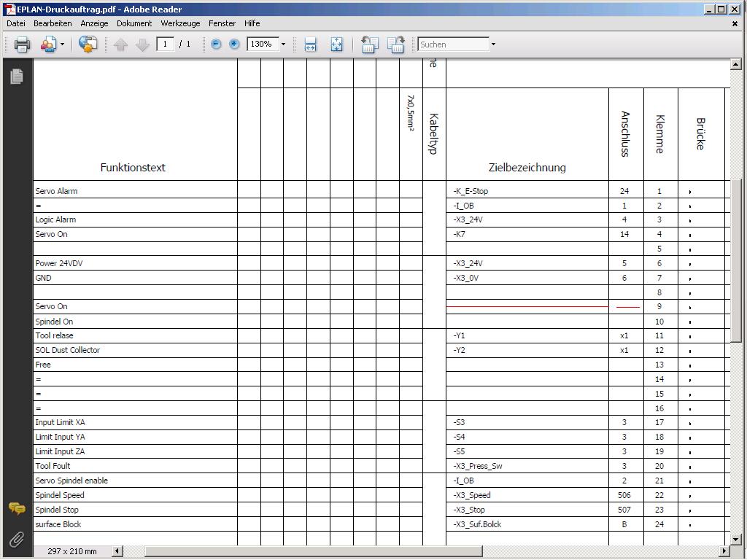Open the collaborate people icon

coord(48,44)
